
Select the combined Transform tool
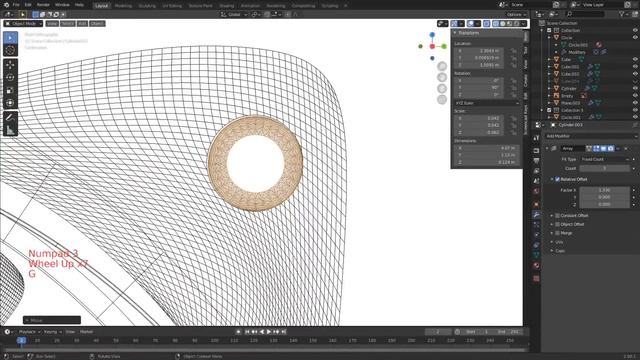[x=11, y=103]
